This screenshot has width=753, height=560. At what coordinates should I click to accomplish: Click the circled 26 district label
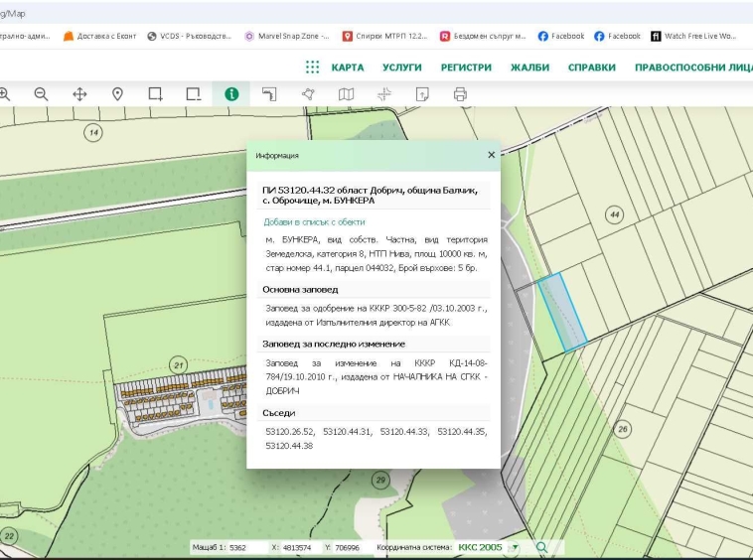(623, 429)
